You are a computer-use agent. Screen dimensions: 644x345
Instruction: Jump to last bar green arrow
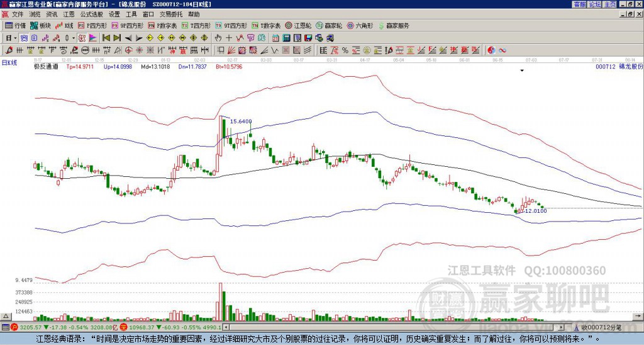point(117,38)
